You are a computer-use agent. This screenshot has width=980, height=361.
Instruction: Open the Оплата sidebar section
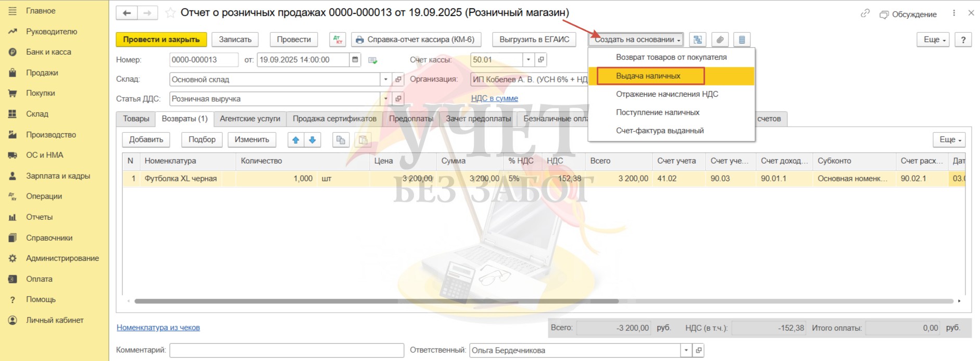click(x=39, y=279)
